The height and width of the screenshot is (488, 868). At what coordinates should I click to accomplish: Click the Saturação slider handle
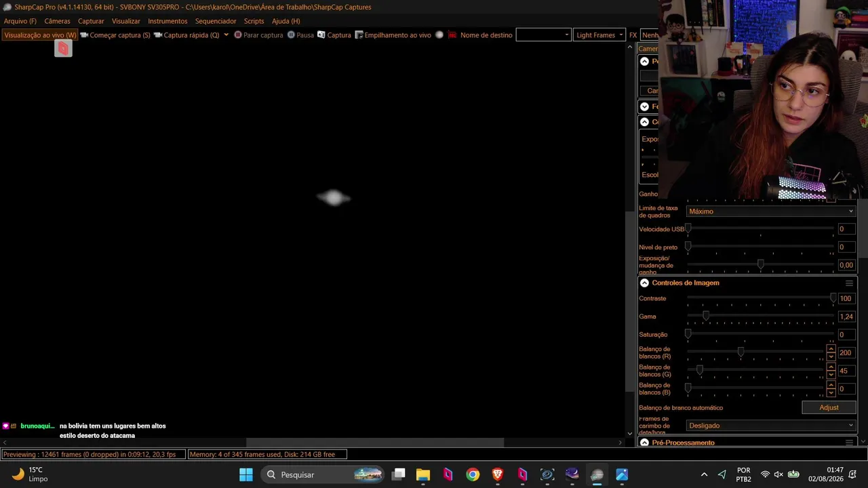pos(688,335)
